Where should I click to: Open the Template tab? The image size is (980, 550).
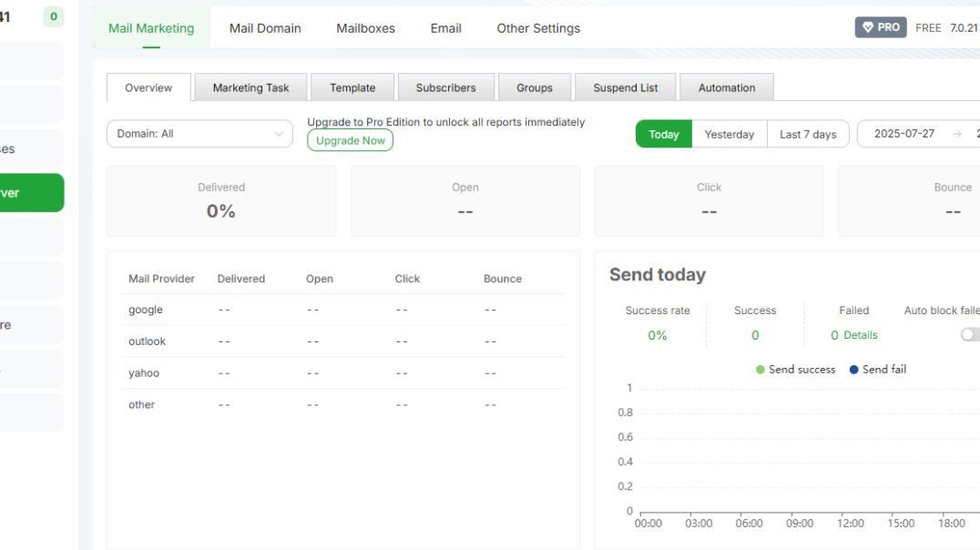click(x=352, y=87)
